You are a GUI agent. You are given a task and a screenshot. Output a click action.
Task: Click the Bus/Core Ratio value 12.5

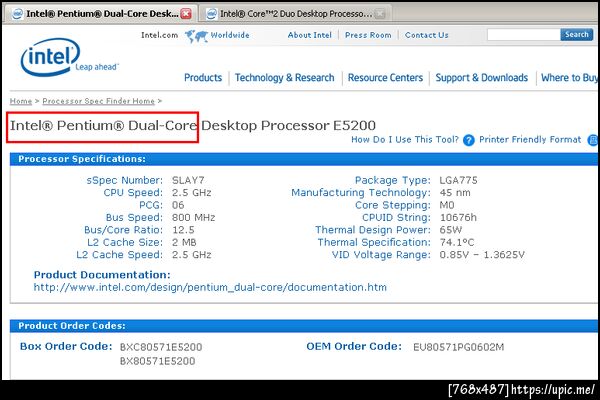(x=183, y=230)
